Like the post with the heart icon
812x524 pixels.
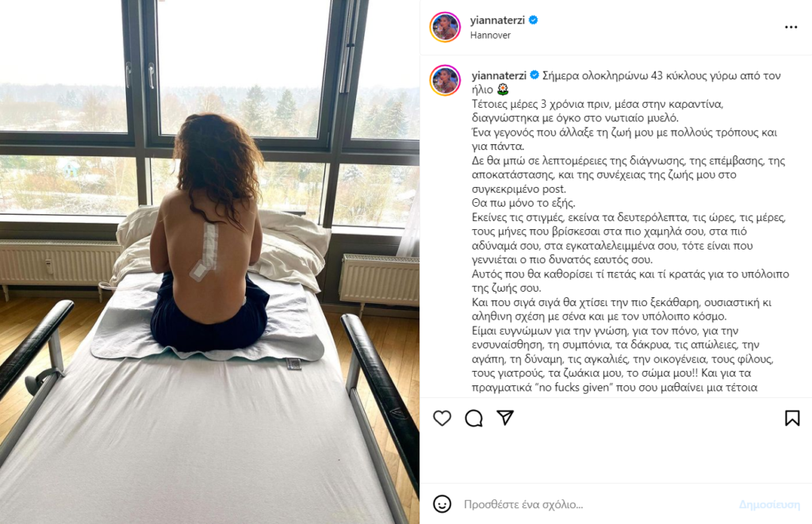[x=442, y=418]
